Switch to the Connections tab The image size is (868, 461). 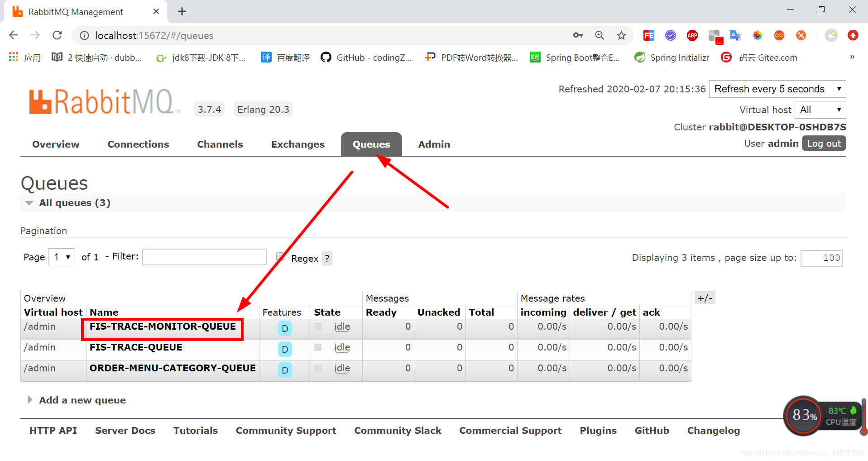[x=138, y=144]
